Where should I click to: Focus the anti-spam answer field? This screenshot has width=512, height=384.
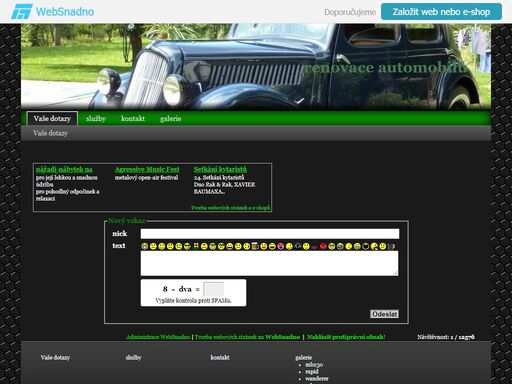(213, 289)
